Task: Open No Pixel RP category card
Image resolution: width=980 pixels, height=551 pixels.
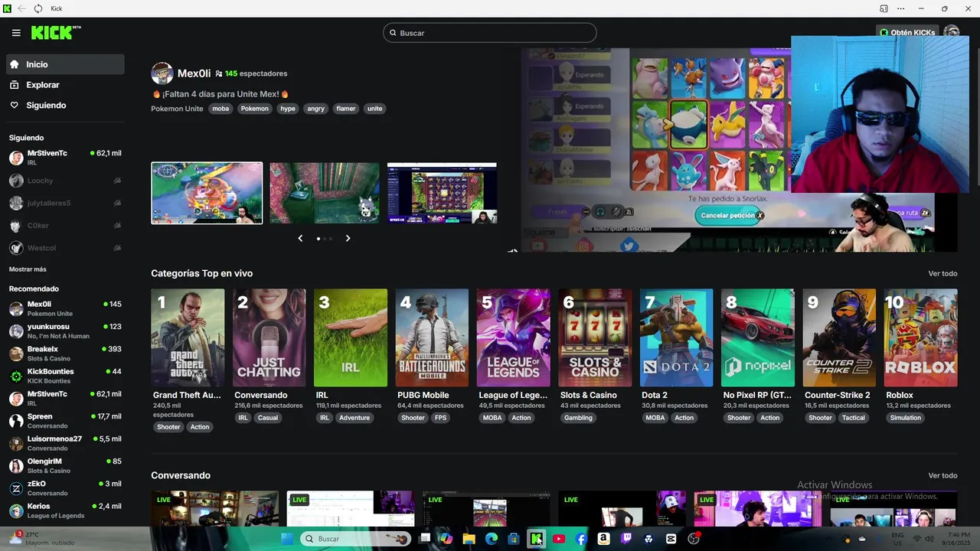Action: coord(758,337)
